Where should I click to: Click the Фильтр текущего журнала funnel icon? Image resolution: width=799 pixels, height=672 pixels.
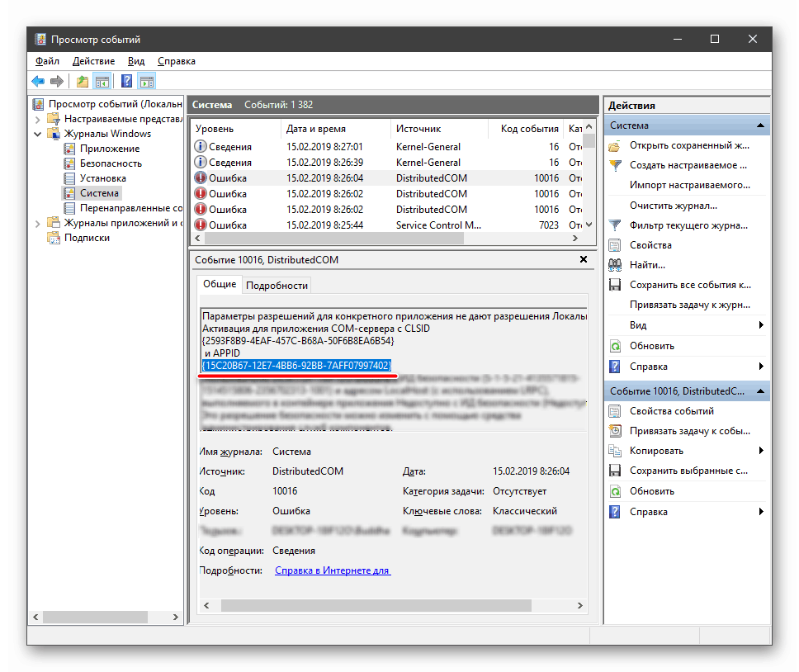tap(615, 225)
